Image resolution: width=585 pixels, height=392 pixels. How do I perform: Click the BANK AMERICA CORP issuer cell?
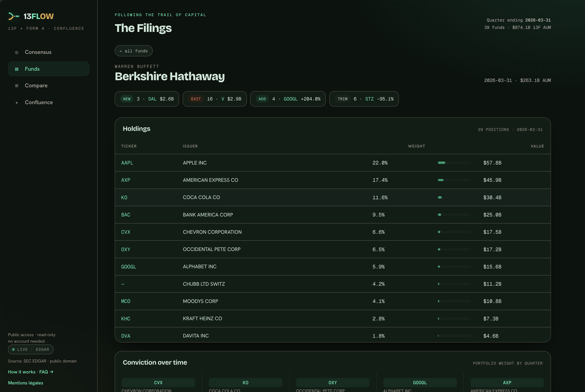click(x=208, y=215)
